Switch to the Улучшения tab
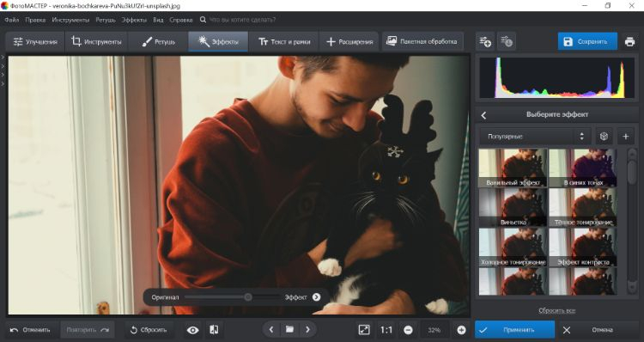 [35, 41]
